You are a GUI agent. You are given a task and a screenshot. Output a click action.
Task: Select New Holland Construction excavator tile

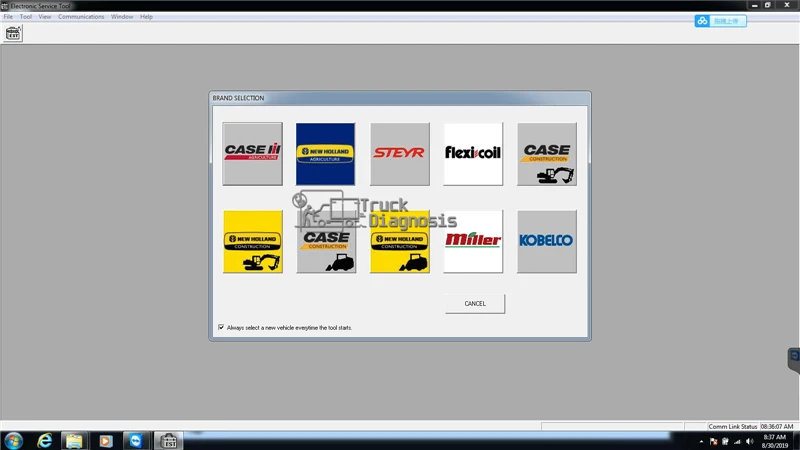(x=253, y=241)
